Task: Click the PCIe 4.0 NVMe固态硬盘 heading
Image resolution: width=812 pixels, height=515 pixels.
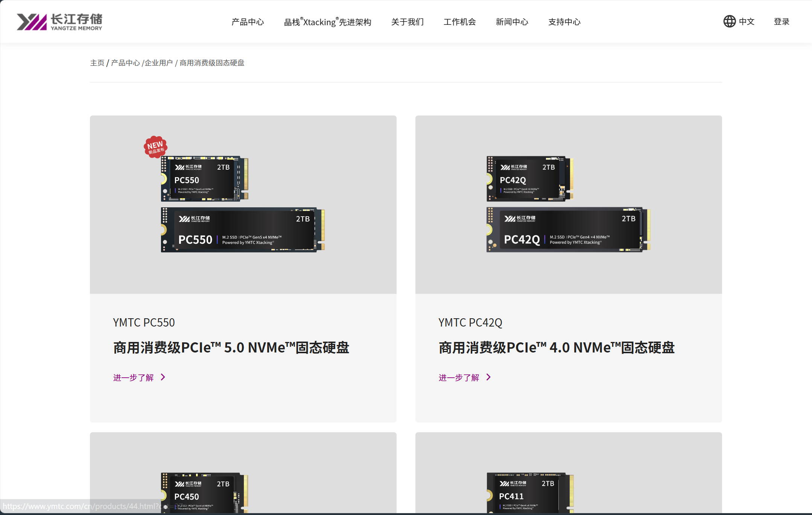Action: tap(557, 347)
